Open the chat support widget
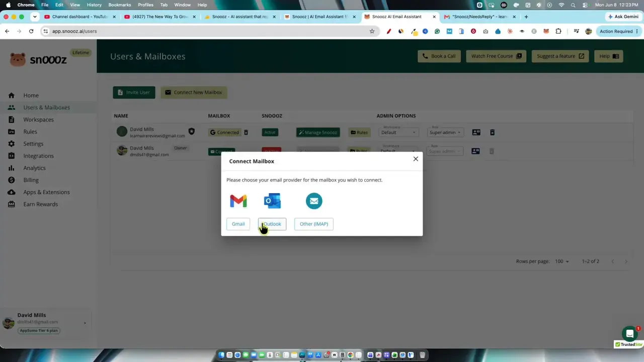The height and width of the screenshot is (362, 644). 629,334
